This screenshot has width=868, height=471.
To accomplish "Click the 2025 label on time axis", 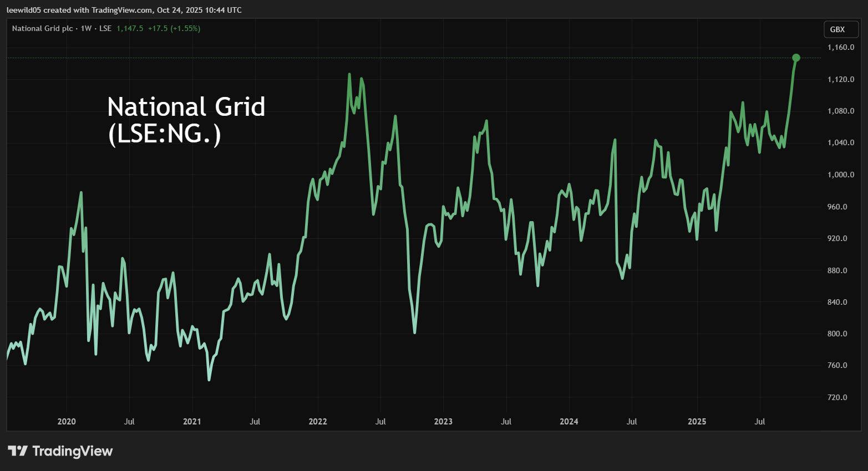I will click(697, 422).
